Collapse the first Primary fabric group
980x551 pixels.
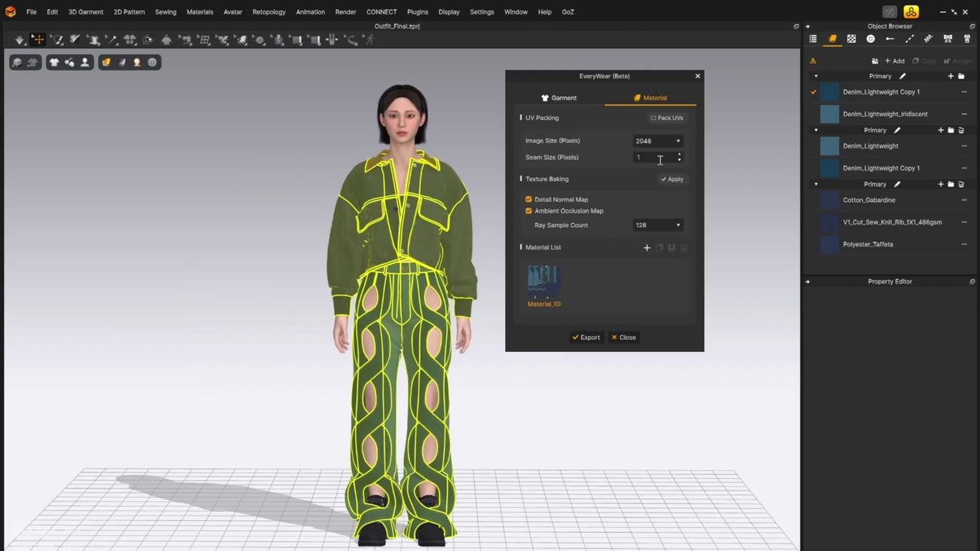point(816,76)
